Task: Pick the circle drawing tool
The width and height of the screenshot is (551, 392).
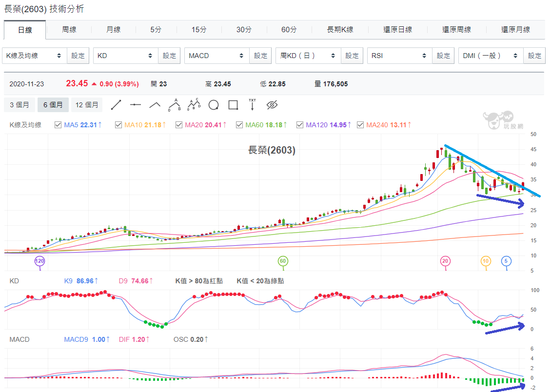Action: coord(214,105)
